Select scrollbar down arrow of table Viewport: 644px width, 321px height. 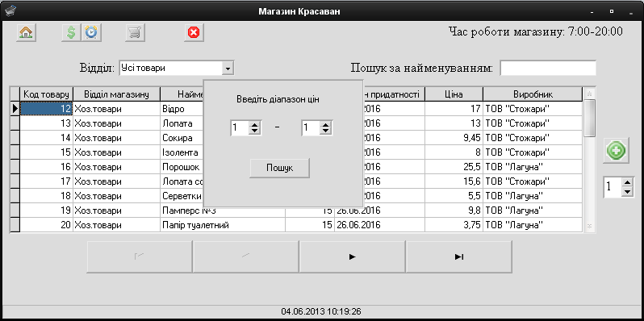pos(589,227)
